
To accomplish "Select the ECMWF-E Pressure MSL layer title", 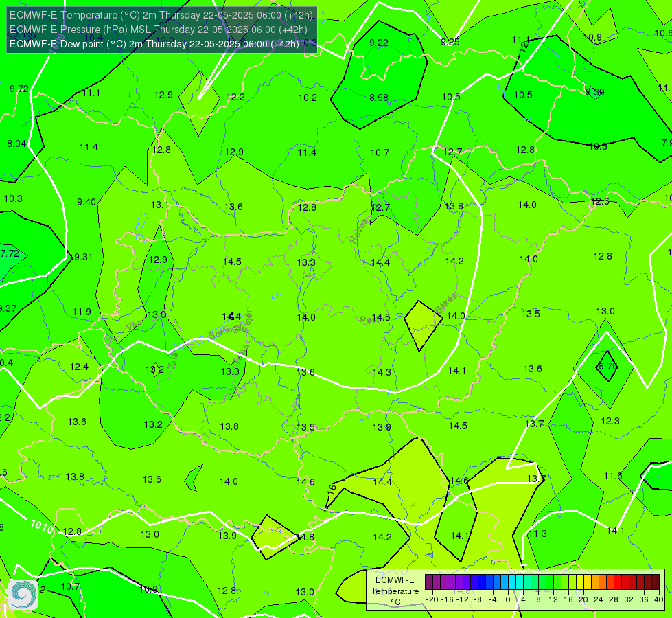I will [x=158, y=30].
